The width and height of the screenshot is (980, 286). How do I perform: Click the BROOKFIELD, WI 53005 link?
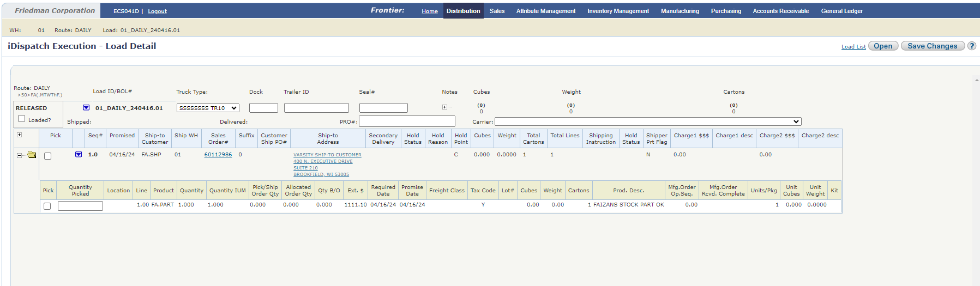pos(321,174)
